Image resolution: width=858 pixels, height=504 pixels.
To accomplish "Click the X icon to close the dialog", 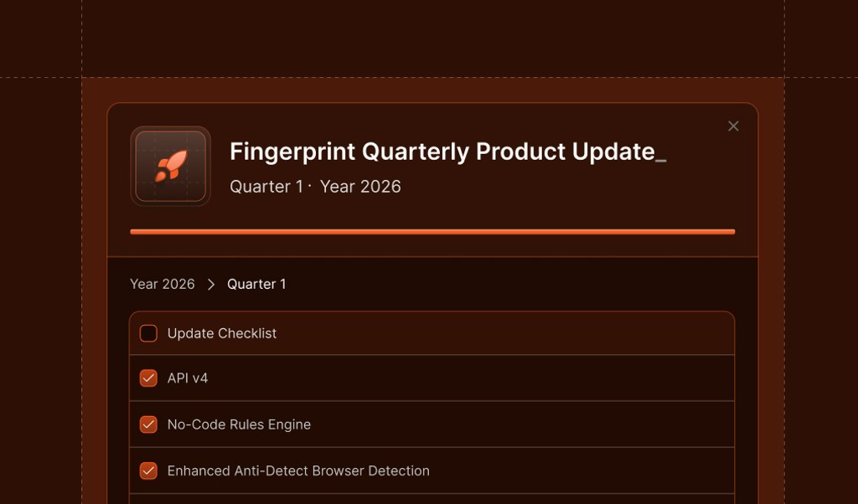I will click(733, 126).
